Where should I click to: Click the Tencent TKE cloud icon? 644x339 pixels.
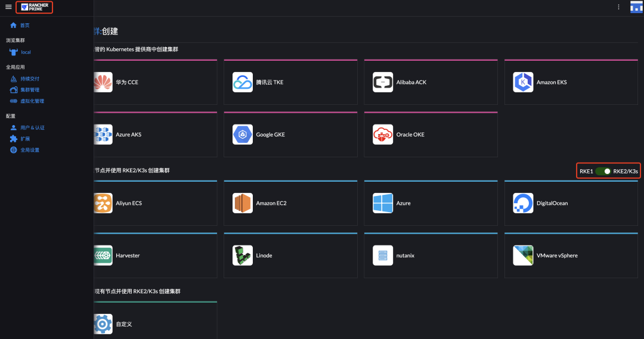coord(242,82)
